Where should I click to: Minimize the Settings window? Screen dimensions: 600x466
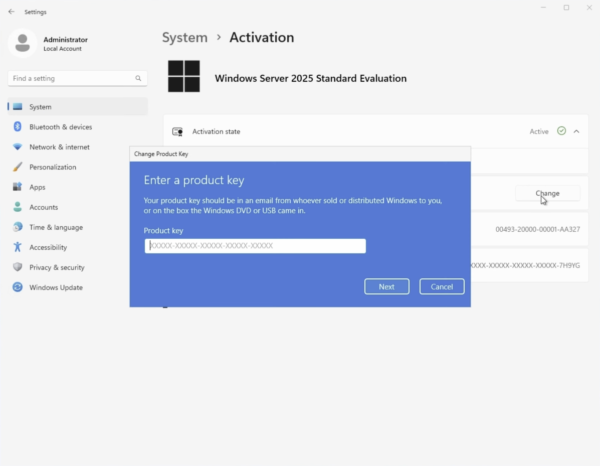pos(543,8)
